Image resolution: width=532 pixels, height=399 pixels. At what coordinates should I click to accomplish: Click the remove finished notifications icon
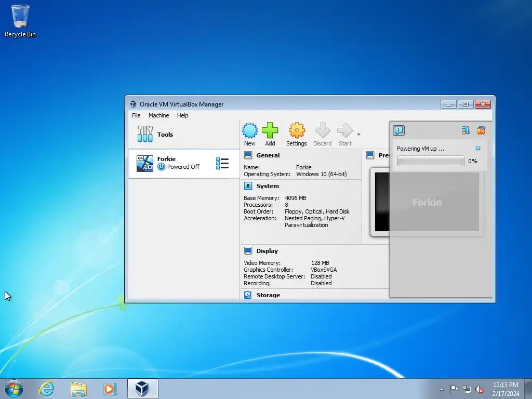[x=481, y=130]
